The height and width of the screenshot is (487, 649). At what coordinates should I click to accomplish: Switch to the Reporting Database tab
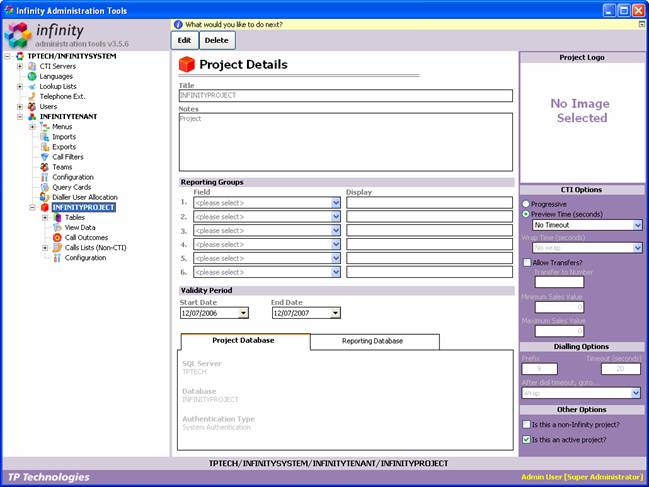[375, 342]
